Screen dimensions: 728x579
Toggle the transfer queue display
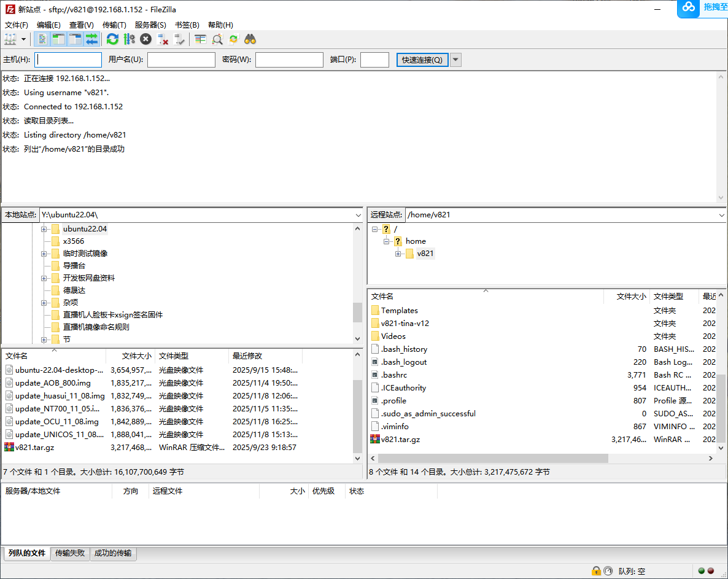[x=92, y=39]
